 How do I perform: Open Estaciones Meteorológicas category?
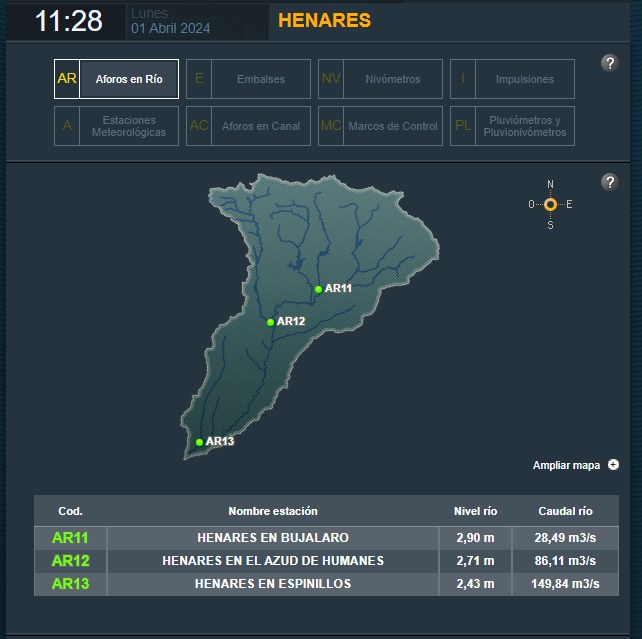click(x=116, y=126)
